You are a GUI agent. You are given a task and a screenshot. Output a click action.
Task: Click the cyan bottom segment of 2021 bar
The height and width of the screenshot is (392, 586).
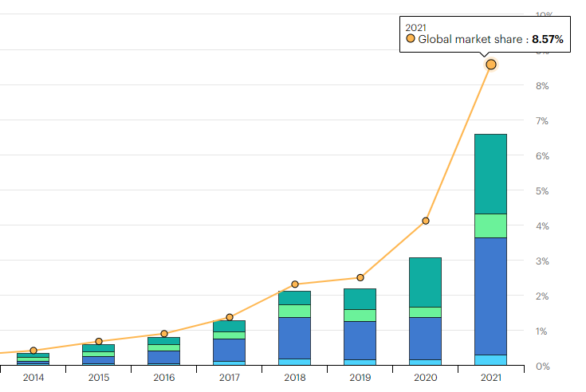pos(491,359)
